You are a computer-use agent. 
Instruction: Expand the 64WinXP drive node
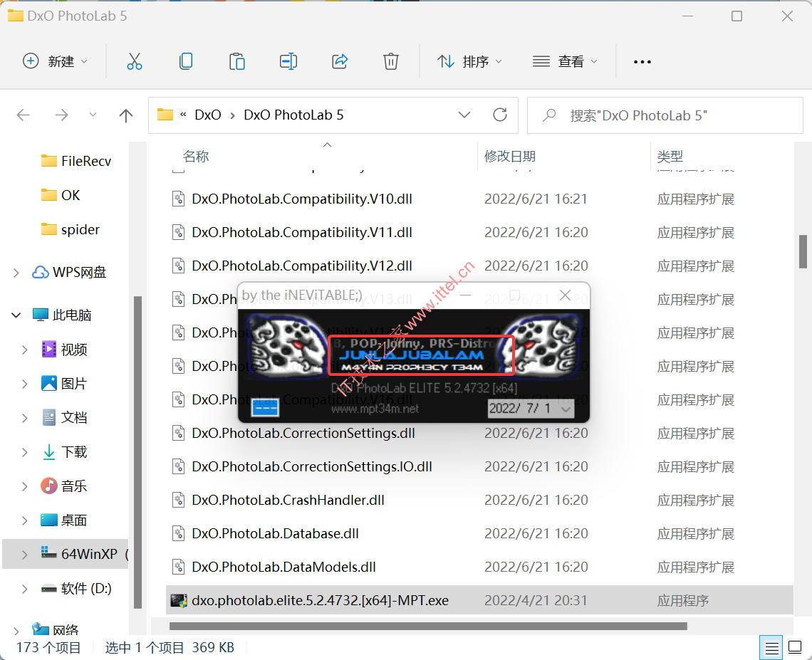[x=24, y=555]
